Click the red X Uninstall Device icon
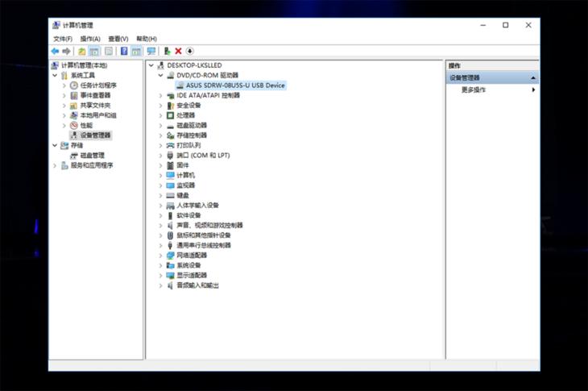This screenshot has height=391, width=588. pyautogui.click(x=179, y=51)
